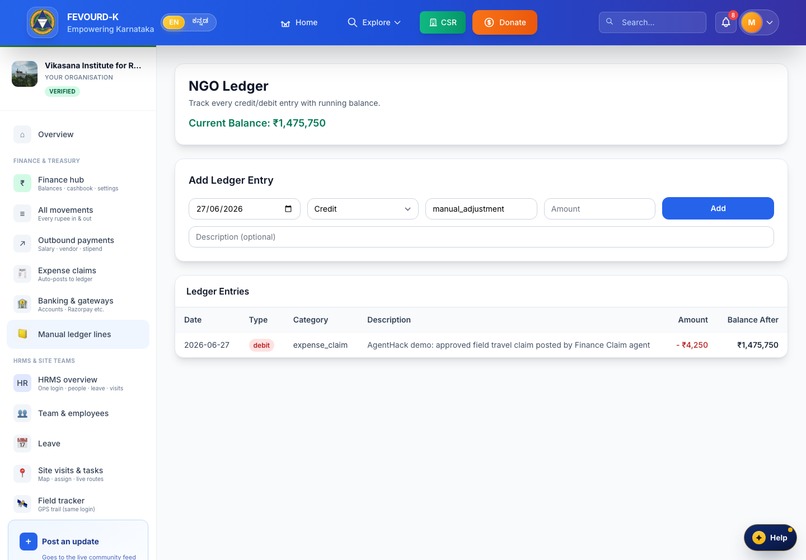Open HRMS overview

click(78, 383)
